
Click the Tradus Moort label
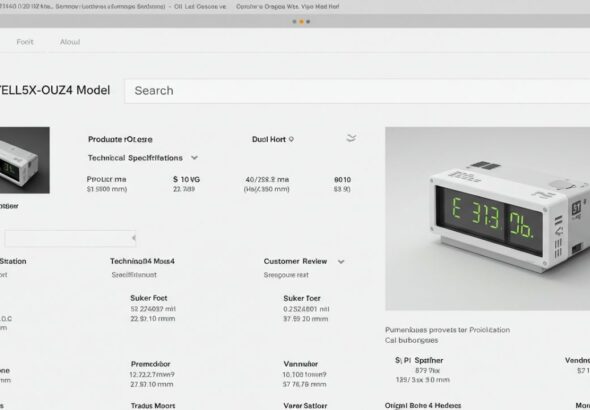click(153, 405)
